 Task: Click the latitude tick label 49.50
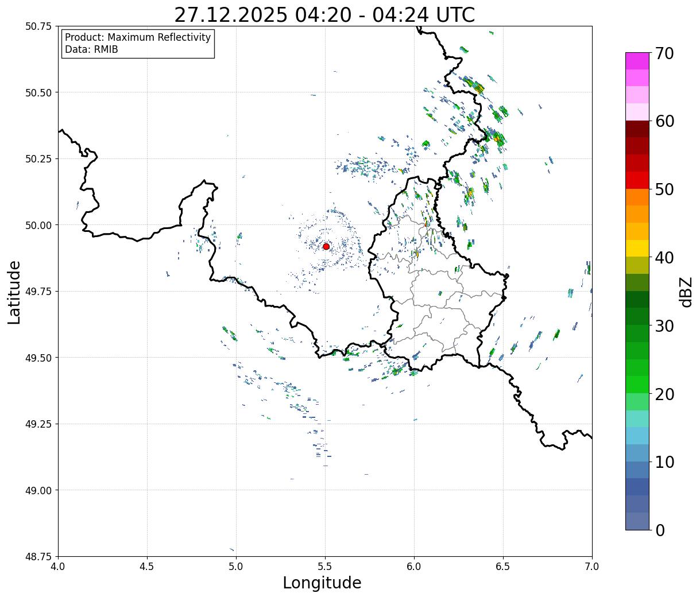[38, 358]
